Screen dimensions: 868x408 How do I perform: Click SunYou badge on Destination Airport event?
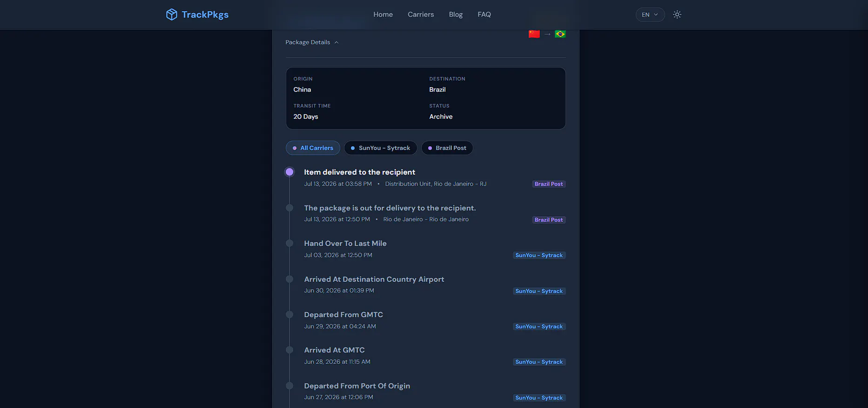pos(539,291)
